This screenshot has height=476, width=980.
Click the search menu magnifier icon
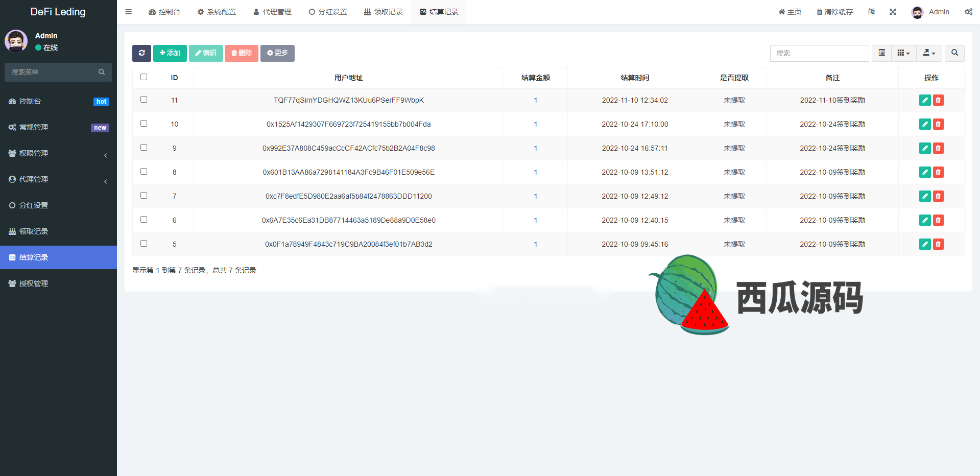tap(102, 72)
